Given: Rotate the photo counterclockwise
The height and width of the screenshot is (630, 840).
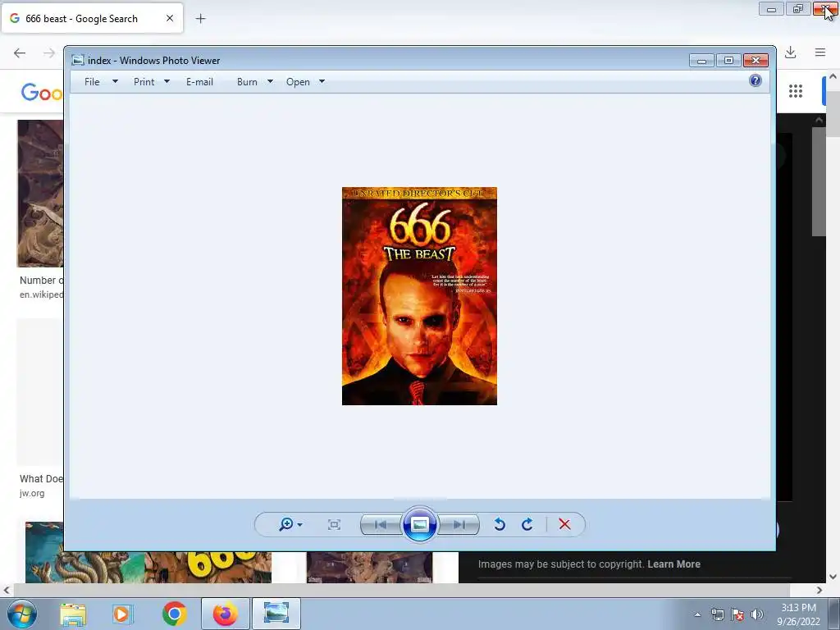Looking at the screenshot, I should tap(500, 524).
